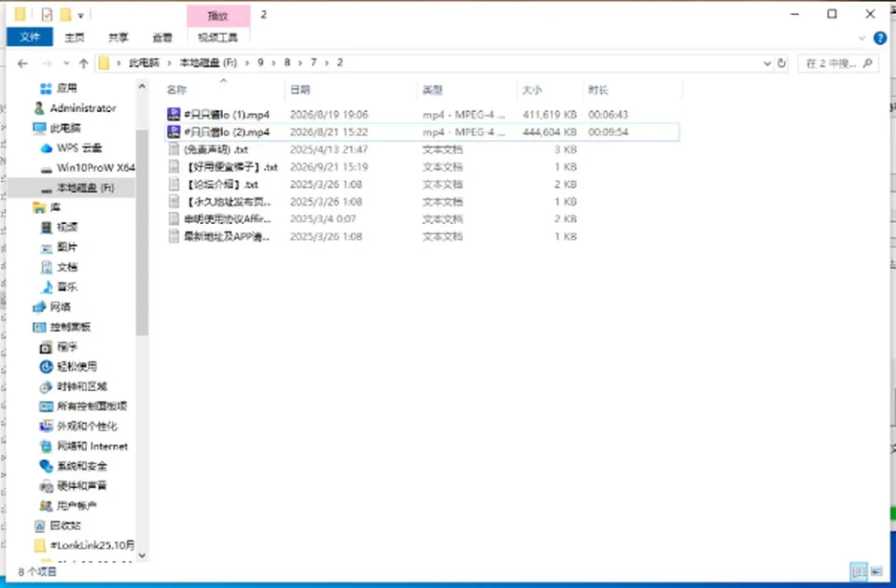Select the video icon of (1).mp4 file

(174, 114)
